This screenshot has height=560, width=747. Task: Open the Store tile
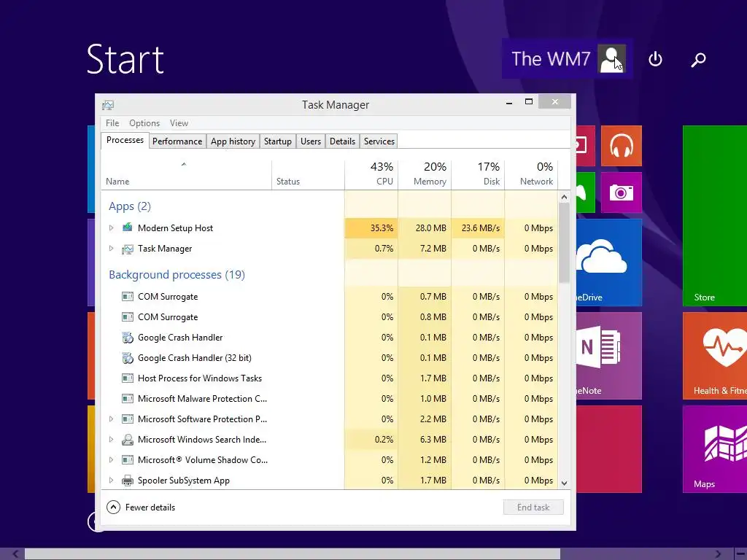tap(715, 216)
